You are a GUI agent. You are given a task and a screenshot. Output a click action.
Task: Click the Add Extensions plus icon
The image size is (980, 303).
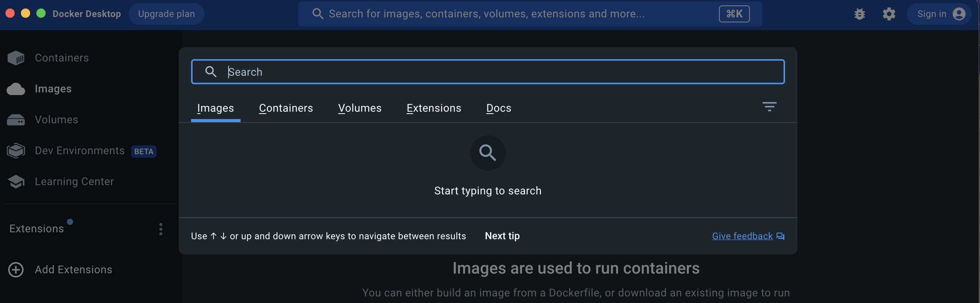click(x=16, y=270)
